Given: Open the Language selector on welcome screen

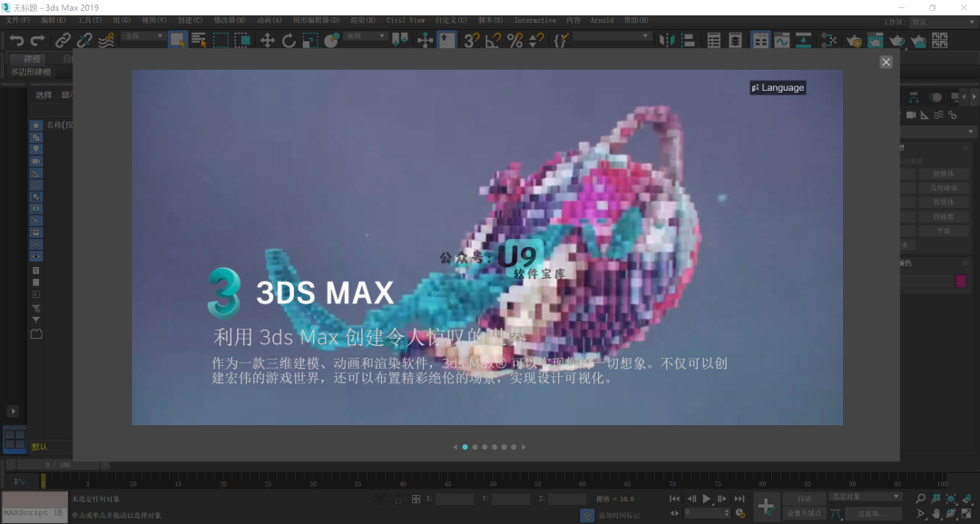Looking at the screenshot, I should click(x=778, y=87).
